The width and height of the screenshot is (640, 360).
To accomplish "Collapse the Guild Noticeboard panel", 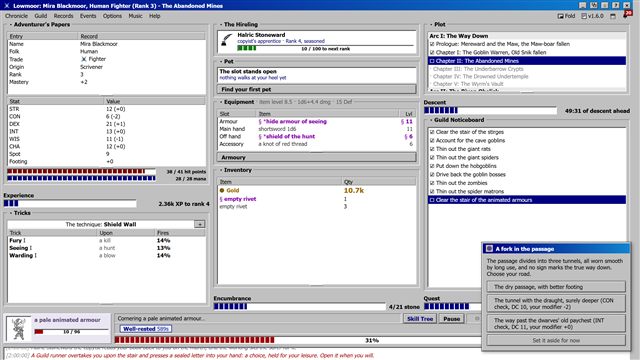I will point(431,120).
